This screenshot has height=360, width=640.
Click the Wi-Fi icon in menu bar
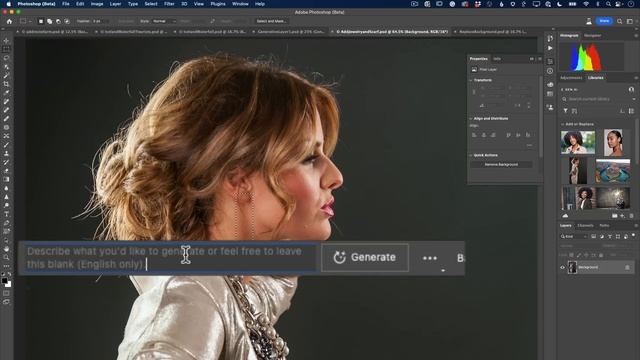pyautogui.click(x=586, y=4)
